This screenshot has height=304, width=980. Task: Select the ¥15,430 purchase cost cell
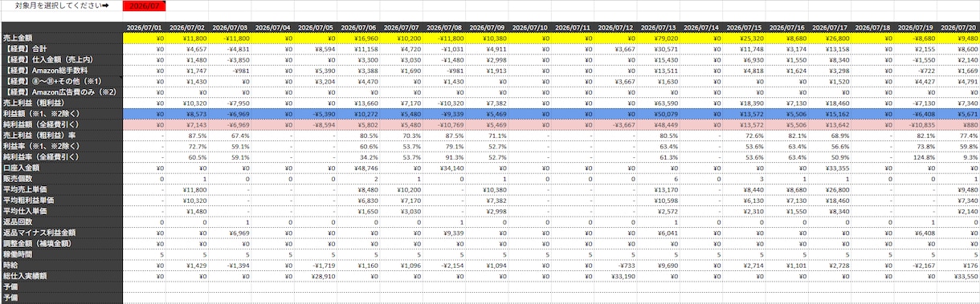[x=659, y=60]
